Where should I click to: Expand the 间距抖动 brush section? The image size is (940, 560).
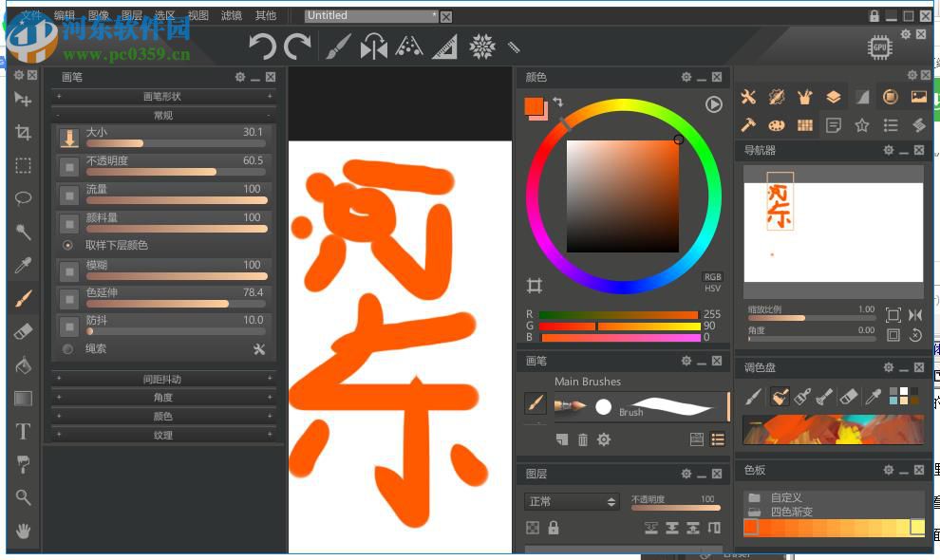[x=163, y=378]
